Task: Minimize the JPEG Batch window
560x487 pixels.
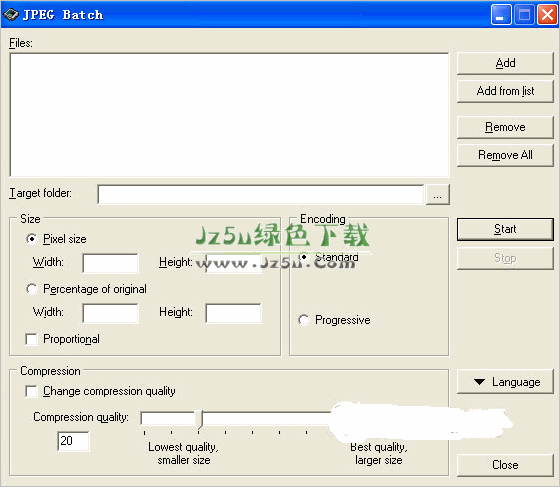Action: click(x=500, y=15)
